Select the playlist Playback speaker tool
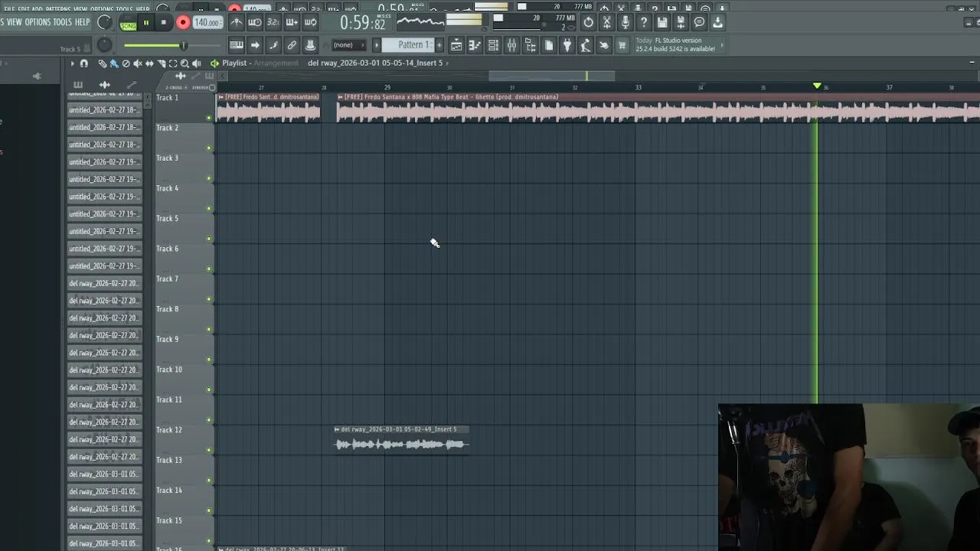The image size is (980, 551). tap(197, 64)
